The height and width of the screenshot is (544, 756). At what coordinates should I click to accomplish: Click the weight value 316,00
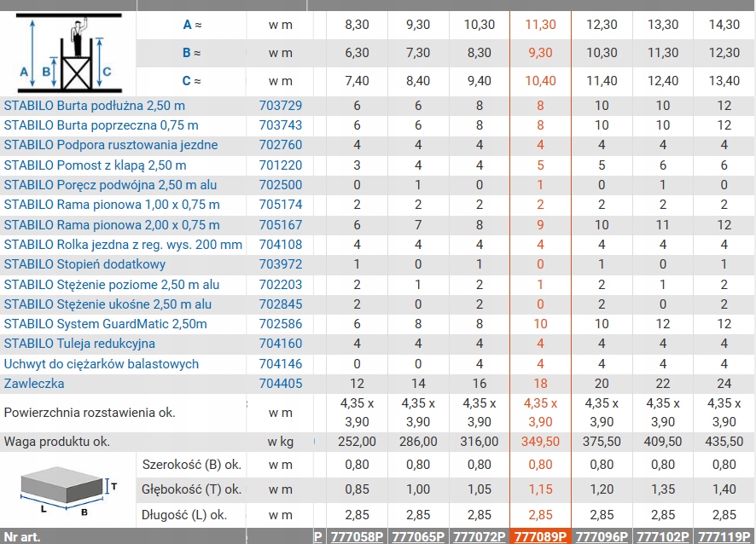tap(480, 442)
